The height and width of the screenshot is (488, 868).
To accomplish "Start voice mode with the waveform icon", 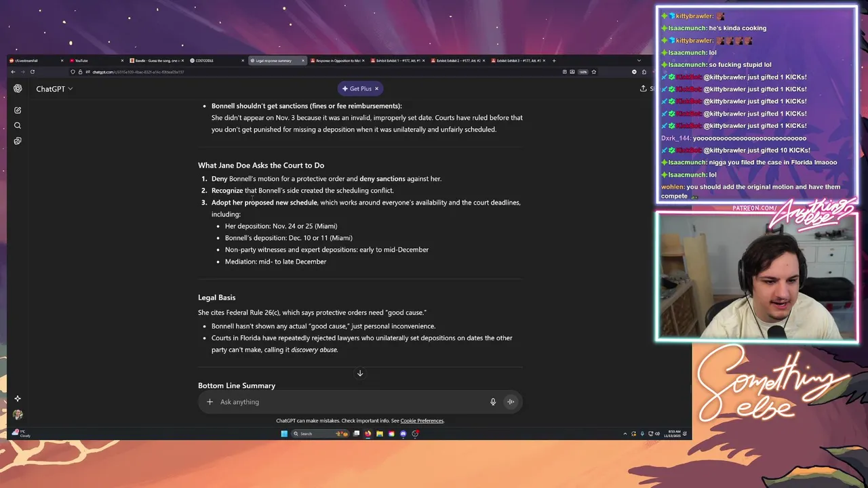I will pyautogui.click(x=511, y=402).
